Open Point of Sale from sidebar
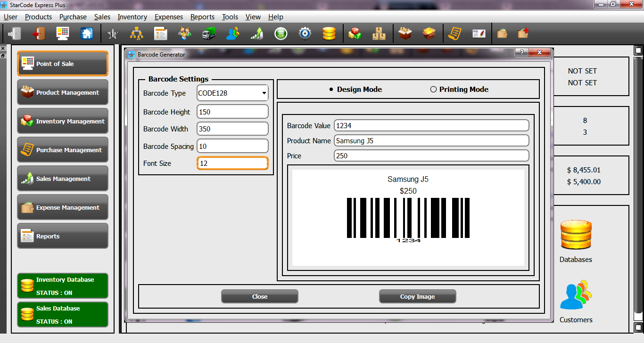Image resolution: width=644 pixels, height=343 pixels. coord(63,64)
